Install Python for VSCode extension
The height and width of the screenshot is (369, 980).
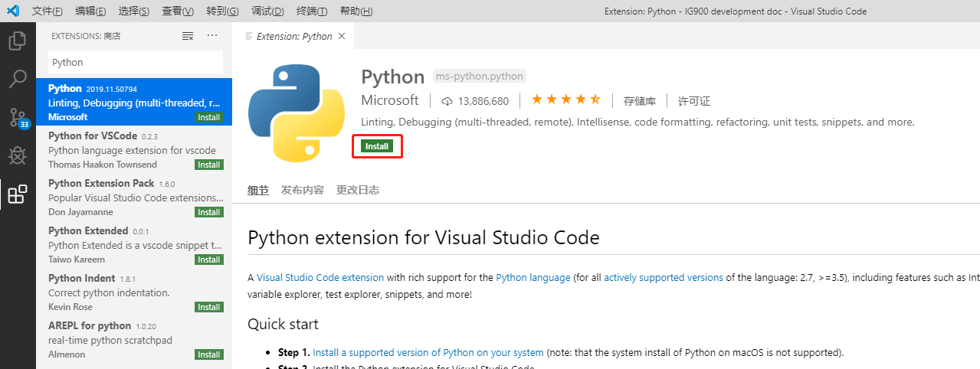(208, 165)
